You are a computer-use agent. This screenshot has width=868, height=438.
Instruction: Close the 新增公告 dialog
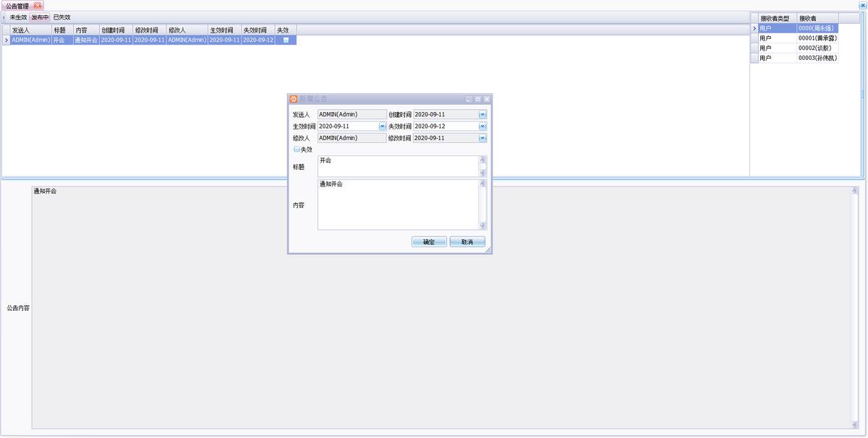pyautogui.click(x=487, y=99)
